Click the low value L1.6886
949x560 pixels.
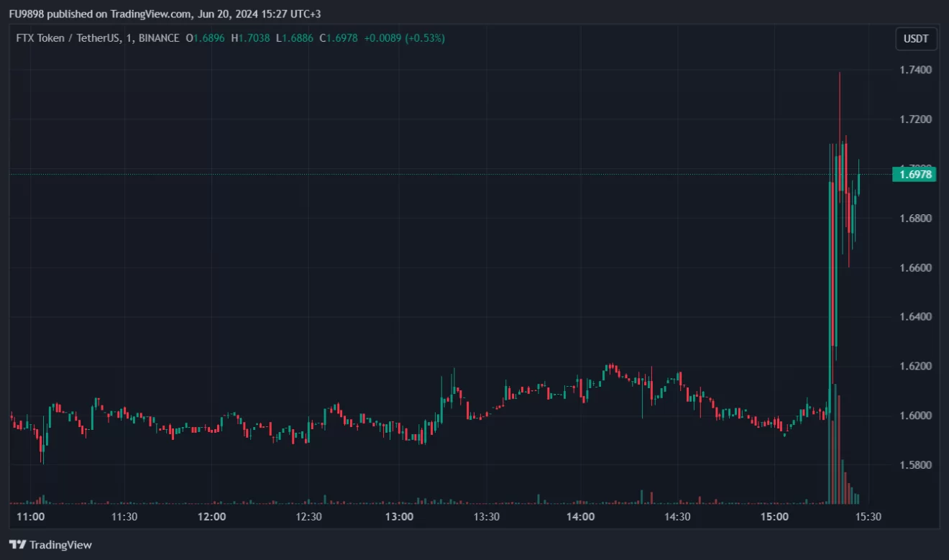tap(294, 38)
